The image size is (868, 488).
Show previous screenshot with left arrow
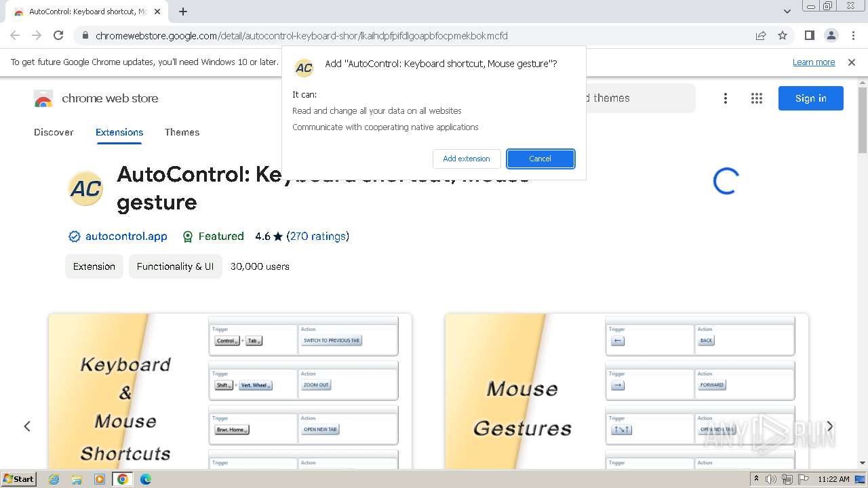(27, 426)
